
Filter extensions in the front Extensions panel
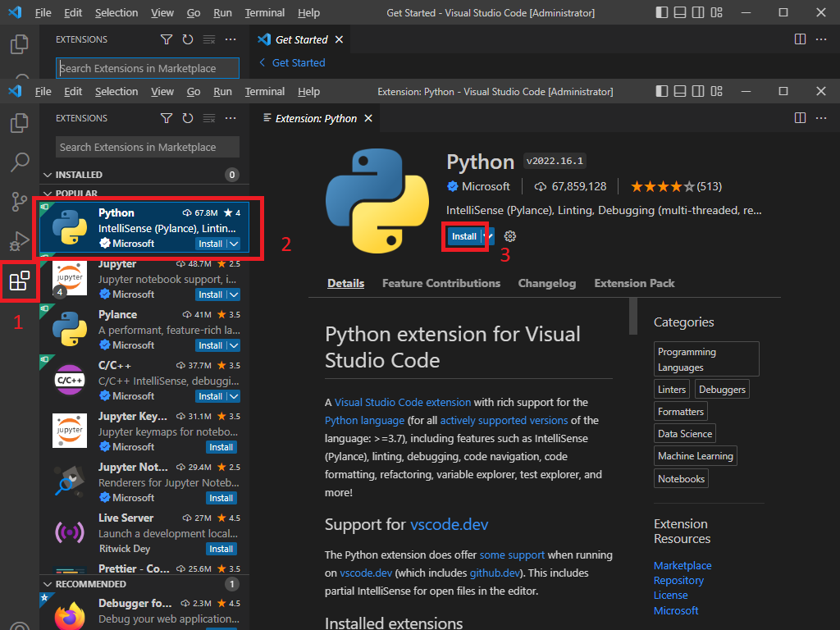(167, 118)
